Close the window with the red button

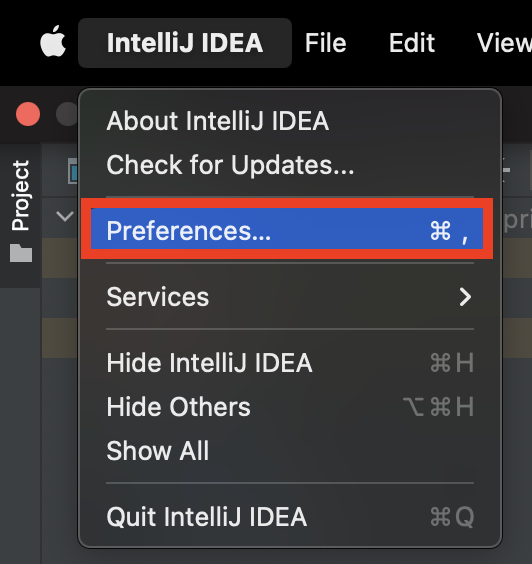click(x=28, y=114)
